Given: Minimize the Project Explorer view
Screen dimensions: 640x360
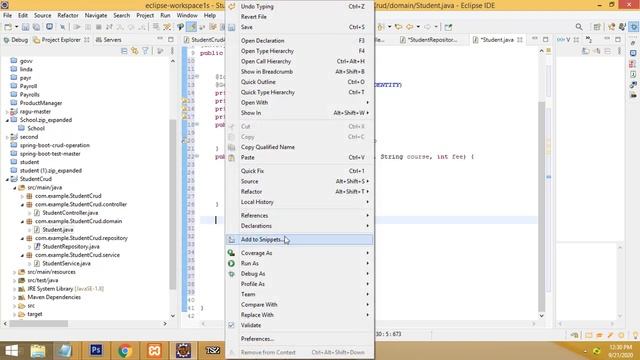Looking at the screenshot, I should 160,40.
